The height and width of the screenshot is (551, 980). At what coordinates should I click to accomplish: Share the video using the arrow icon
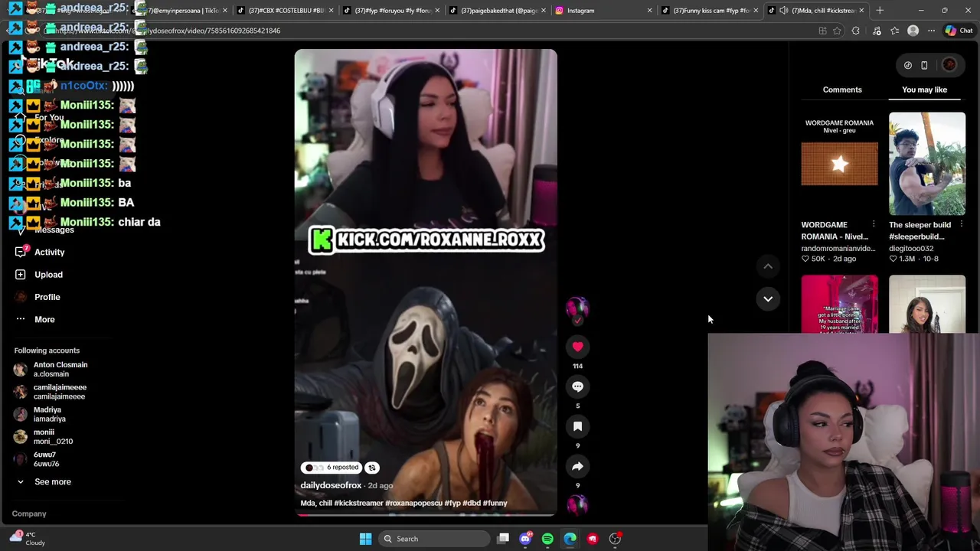tap(577, 466)
